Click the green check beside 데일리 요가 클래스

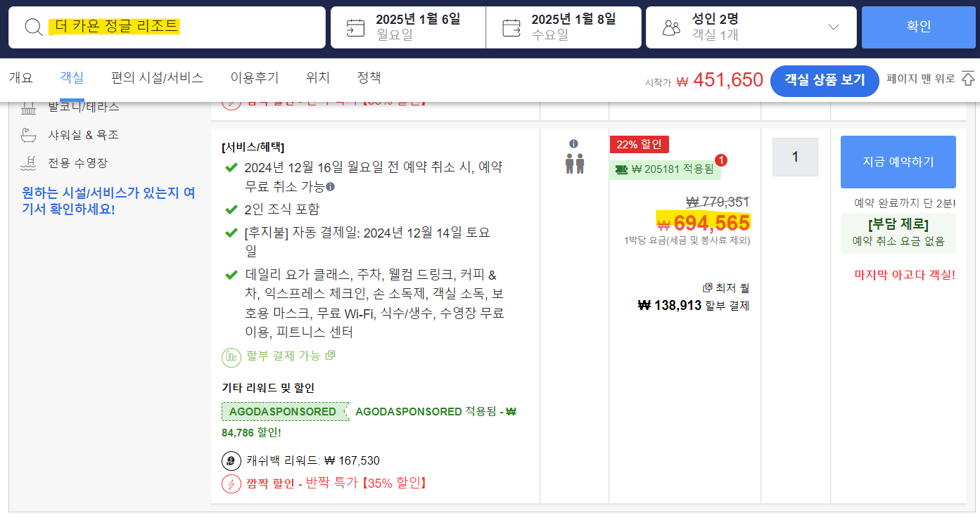231,275
